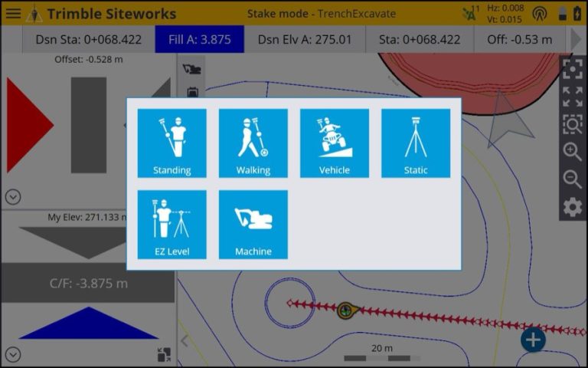Tap the Offset: -0.528 m label
The height and width of the screenshot is (368, 588).
point(89,59)
